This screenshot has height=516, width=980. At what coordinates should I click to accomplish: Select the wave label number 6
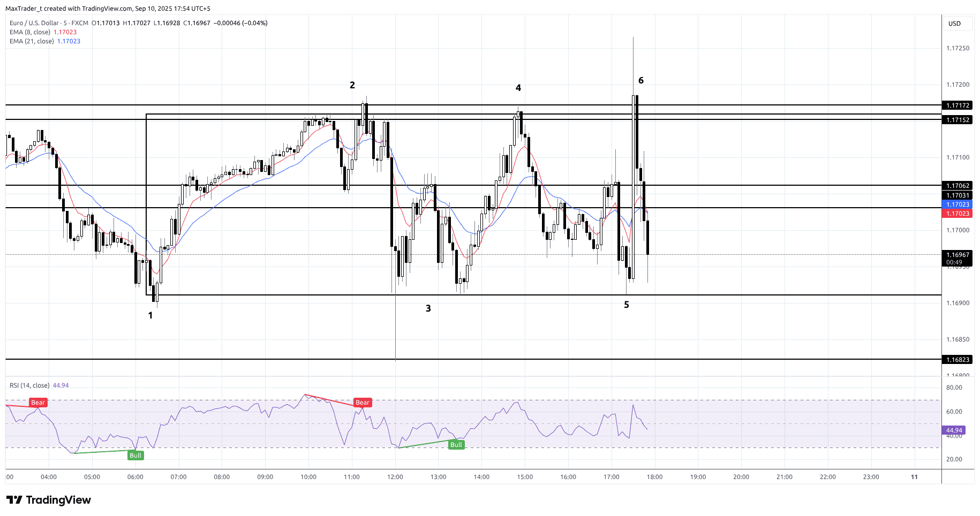pyautogui.click(x=641, y=81)
